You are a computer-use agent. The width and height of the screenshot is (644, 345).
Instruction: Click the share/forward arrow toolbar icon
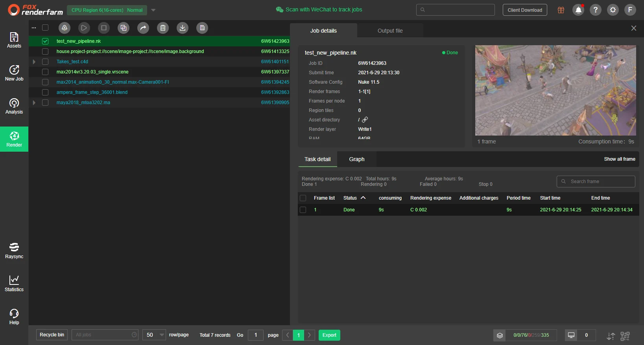[x=143, y=28]
